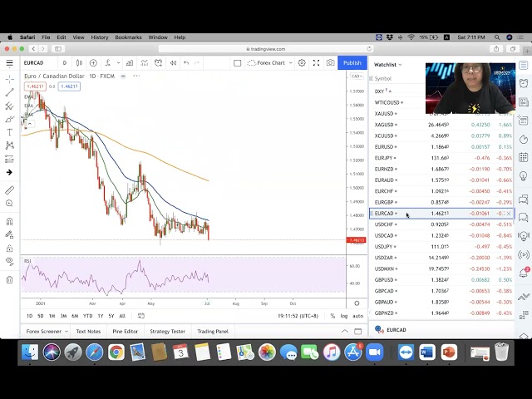This screenshot has height=399, width=532.
Task: Select the trend line drawing tool
Action: pos(9,92)
